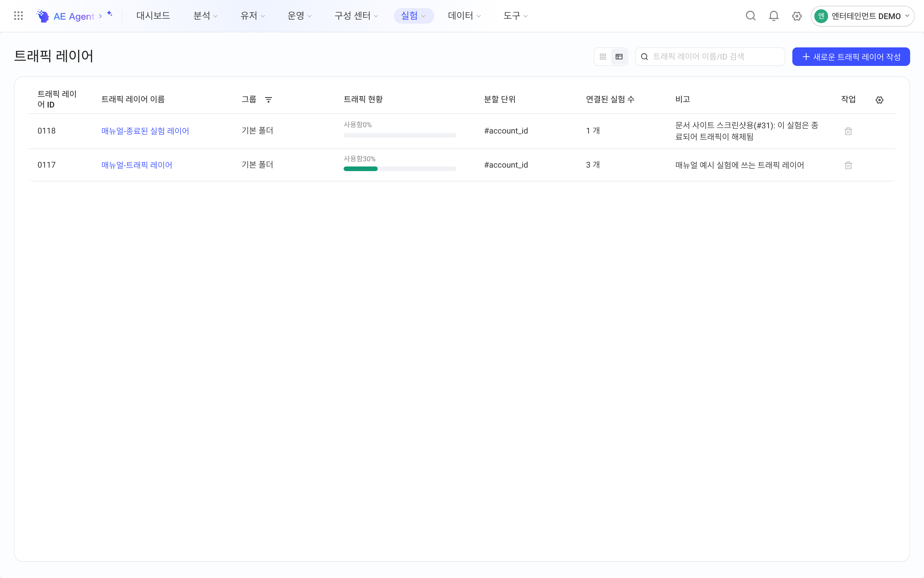924x578 pixels.
Task: Delete traffic layer 0117 trash icon
Action: click(x=848, y=165)
